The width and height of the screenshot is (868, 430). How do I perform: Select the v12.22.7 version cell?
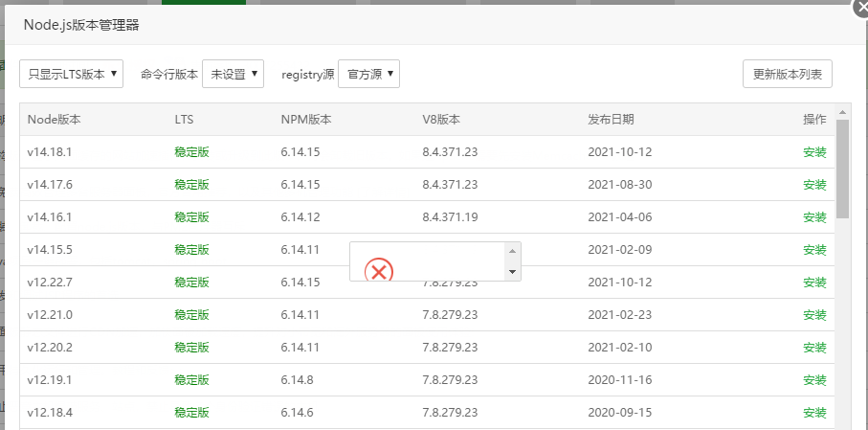point(49,283)
